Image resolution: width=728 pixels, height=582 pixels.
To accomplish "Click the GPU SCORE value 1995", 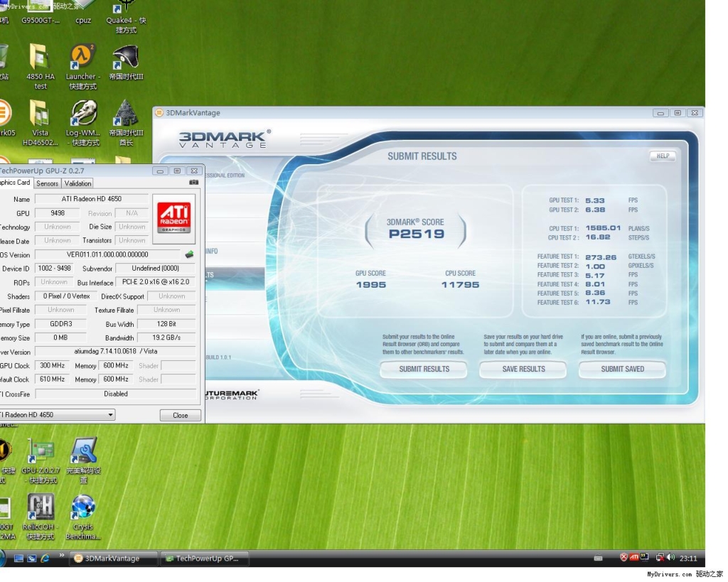I will pyautogui.click(x=371, y=284).
